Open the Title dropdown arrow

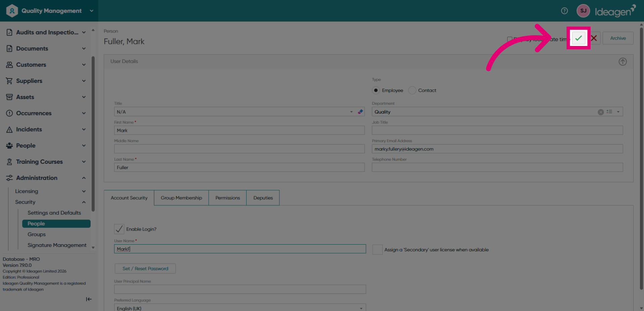pos(351,112)
